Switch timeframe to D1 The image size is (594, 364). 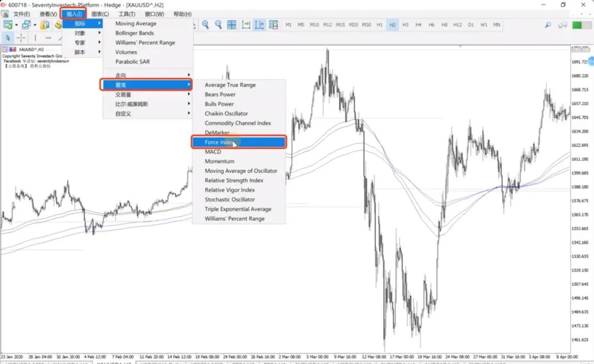click(x=471, y=25)
